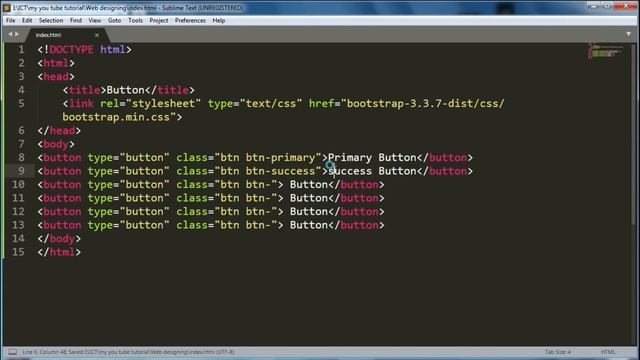
Task: Open the Project menu
Action: [159, 20]
